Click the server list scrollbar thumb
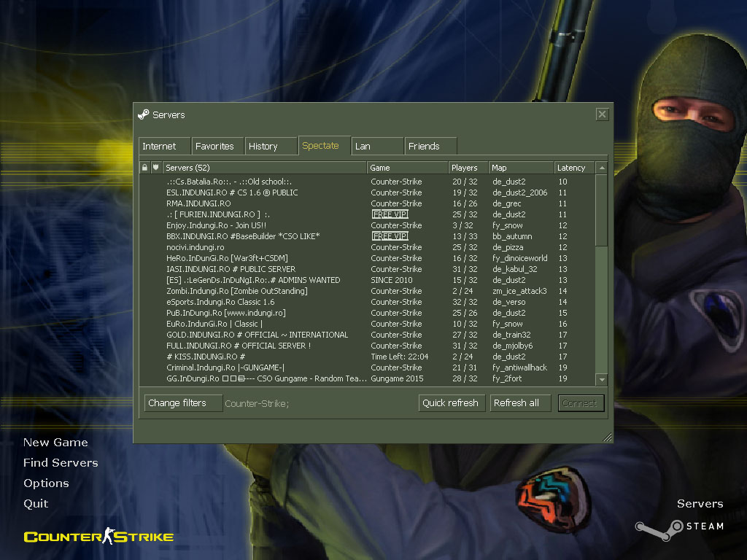The image size is (747, 560). coord(602,211)
